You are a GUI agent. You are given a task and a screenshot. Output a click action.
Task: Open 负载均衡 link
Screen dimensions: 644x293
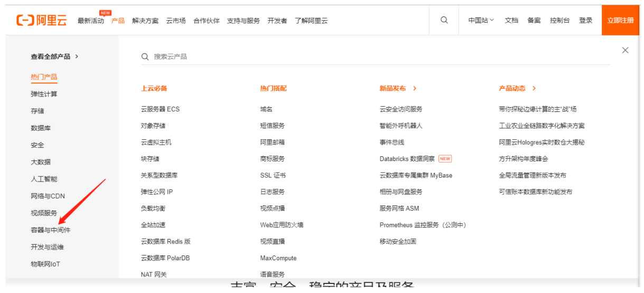153,209
